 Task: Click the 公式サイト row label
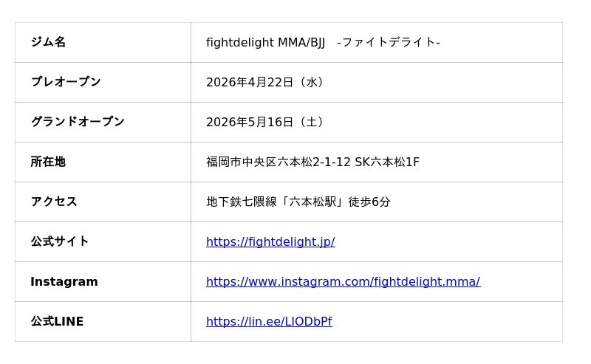tap(60, 241)
